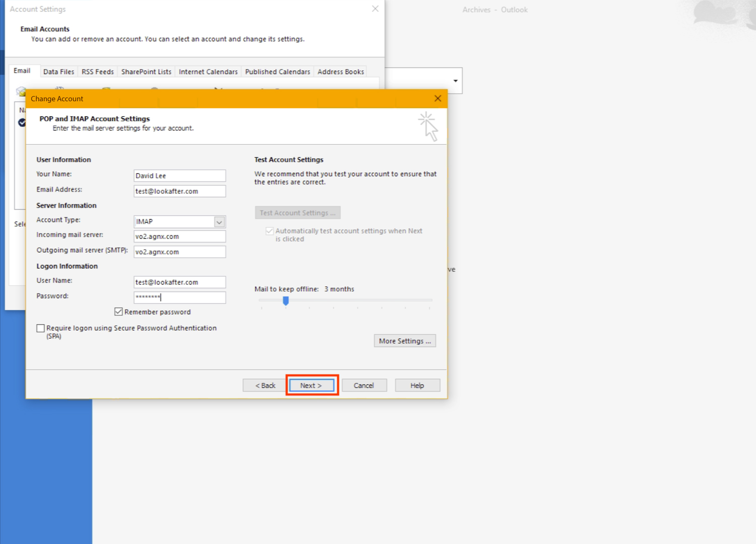
Task: Close the Change Account dialog
Action: pos(437,99)
